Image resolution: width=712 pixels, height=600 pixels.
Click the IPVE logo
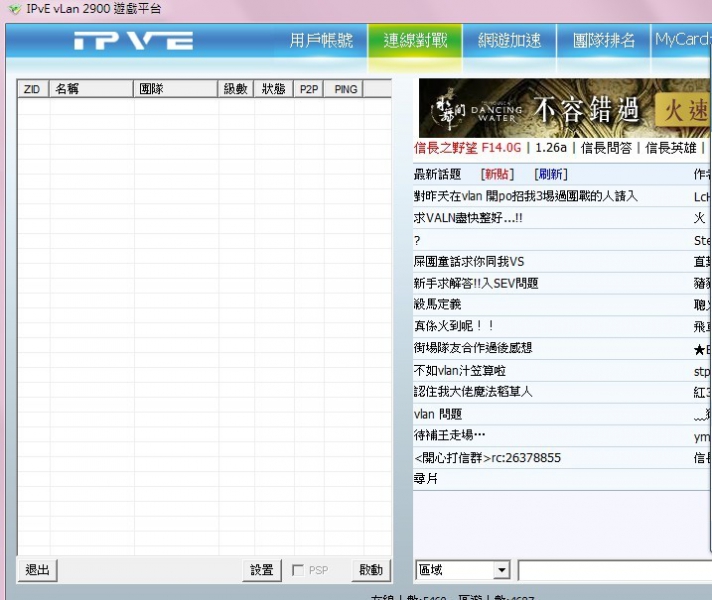click(x=134, y=40)
